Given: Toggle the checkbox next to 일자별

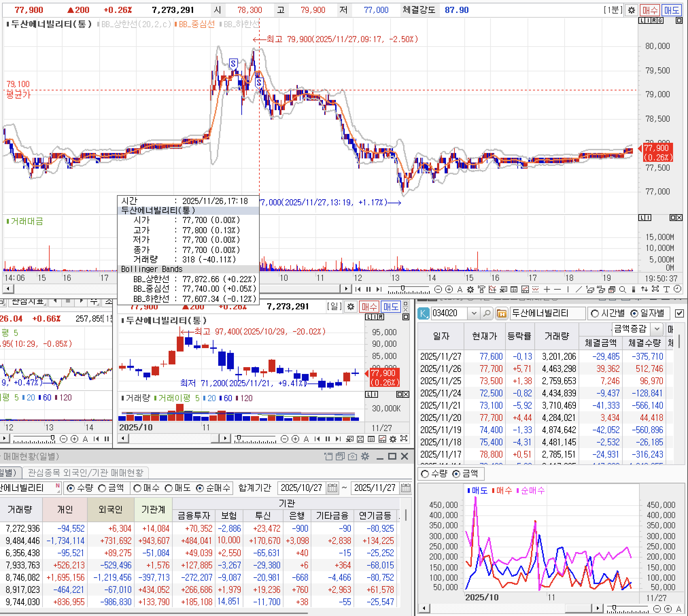Looking at the screenshot, I should coord(679,313).
